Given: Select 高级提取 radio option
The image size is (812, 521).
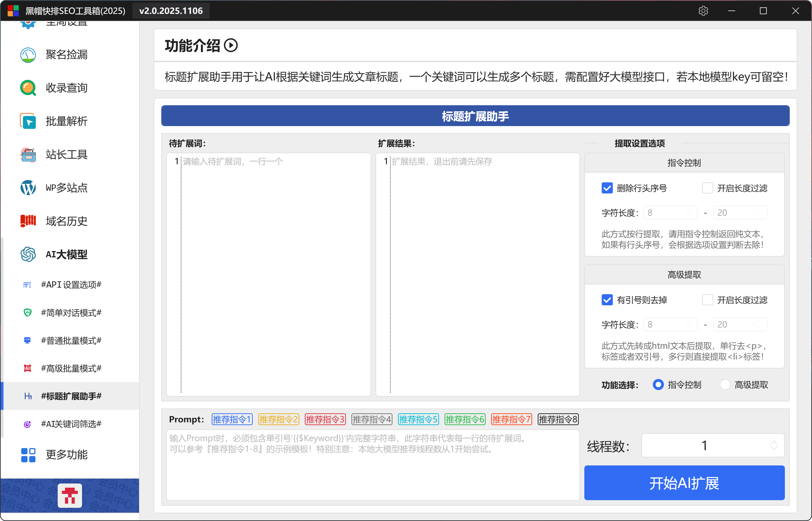Looking at the screenshot, I should pyautogui.click(x=725, y=385).
